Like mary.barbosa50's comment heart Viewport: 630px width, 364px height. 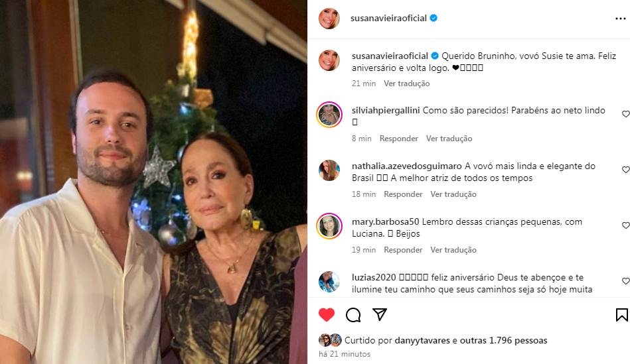[x=625, y=225]
